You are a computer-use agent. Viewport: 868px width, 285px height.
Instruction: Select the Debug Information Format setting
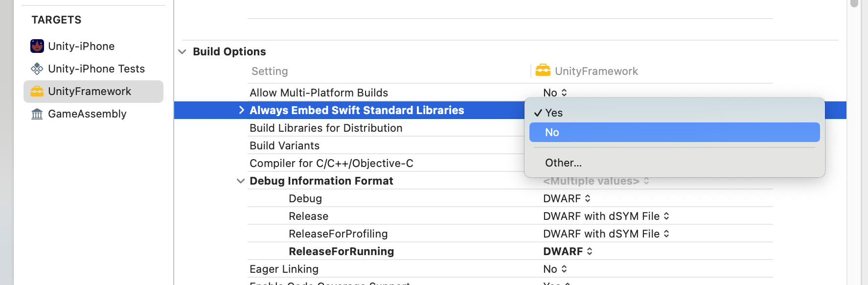pos(321,181)
